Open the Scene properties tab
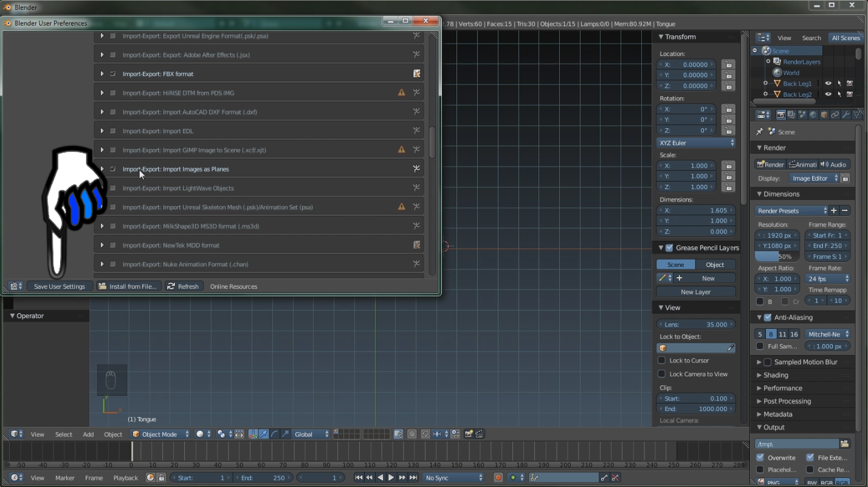 (802, 115)
